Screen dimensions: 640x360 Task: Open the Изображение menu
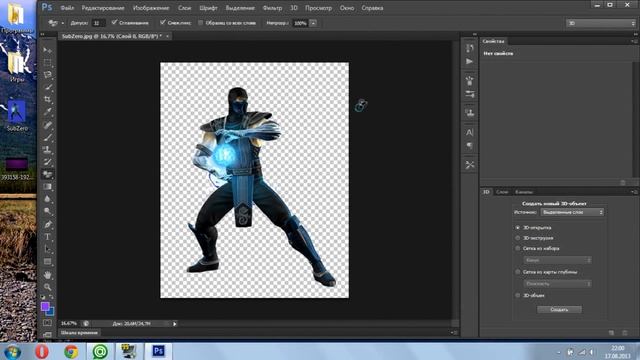click(151, 8)
